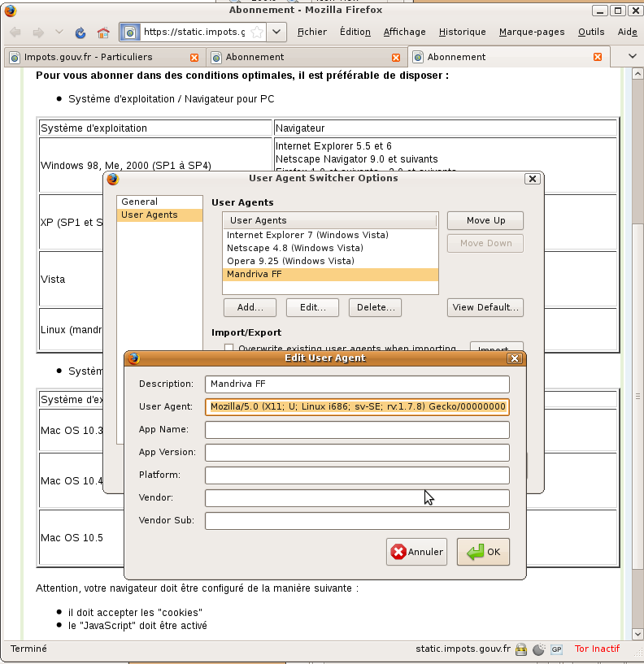Open the Édition menu
644x664 pixels.
(355, 32)
